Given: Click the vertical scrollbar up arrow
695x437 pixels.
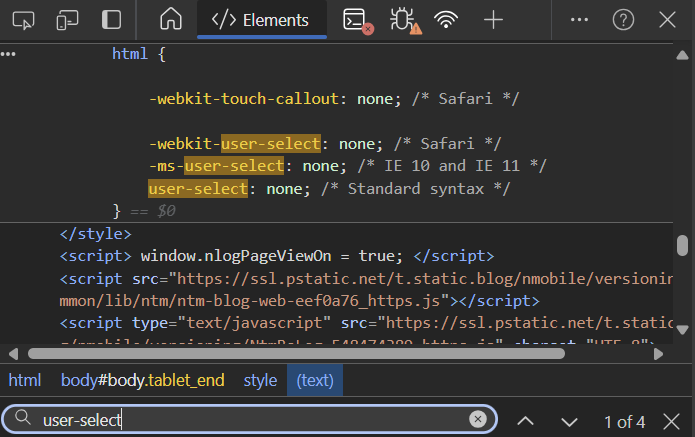Looking at the screenshot, I should coord(682,55).
